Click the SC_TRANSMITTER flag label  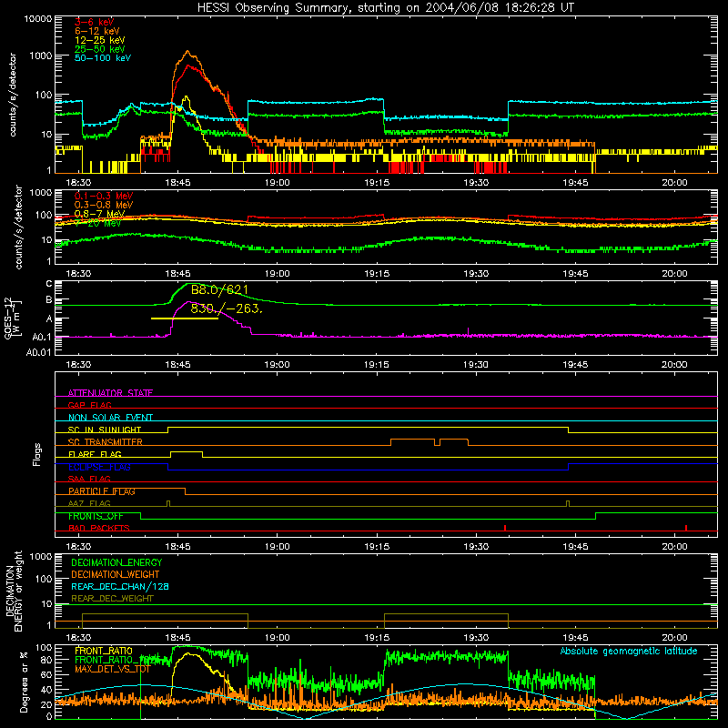click(106, 442)
